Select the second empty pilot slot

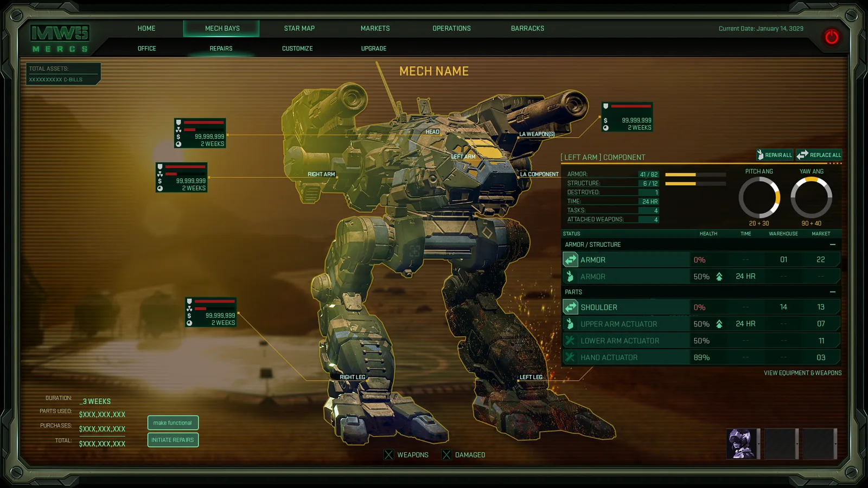point(780,444)
